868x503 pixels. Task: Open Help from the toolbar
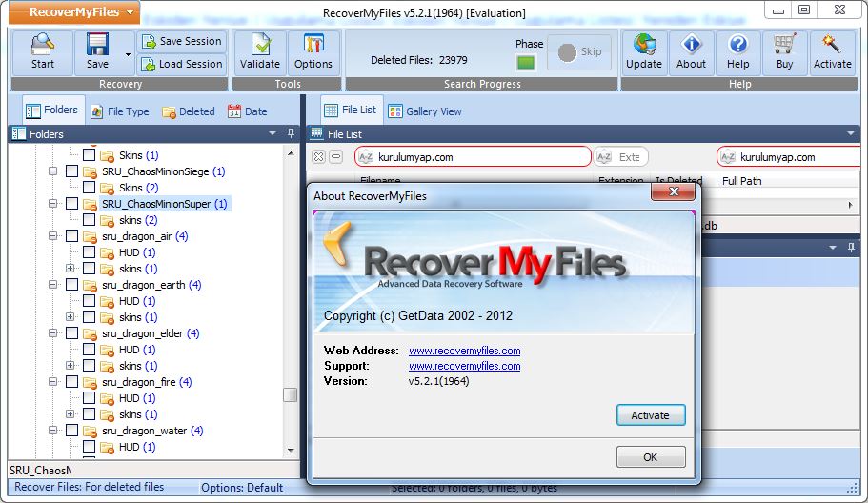click(x=737, y=52)
